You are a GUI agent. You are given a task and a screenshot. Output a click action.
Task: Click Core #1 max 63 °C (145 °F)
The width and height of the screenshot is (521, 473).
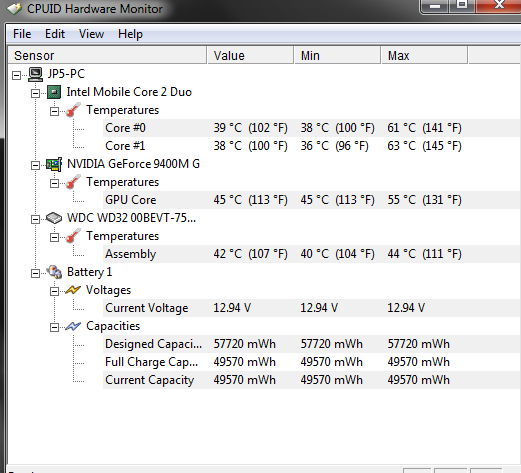tap(424, 146)
